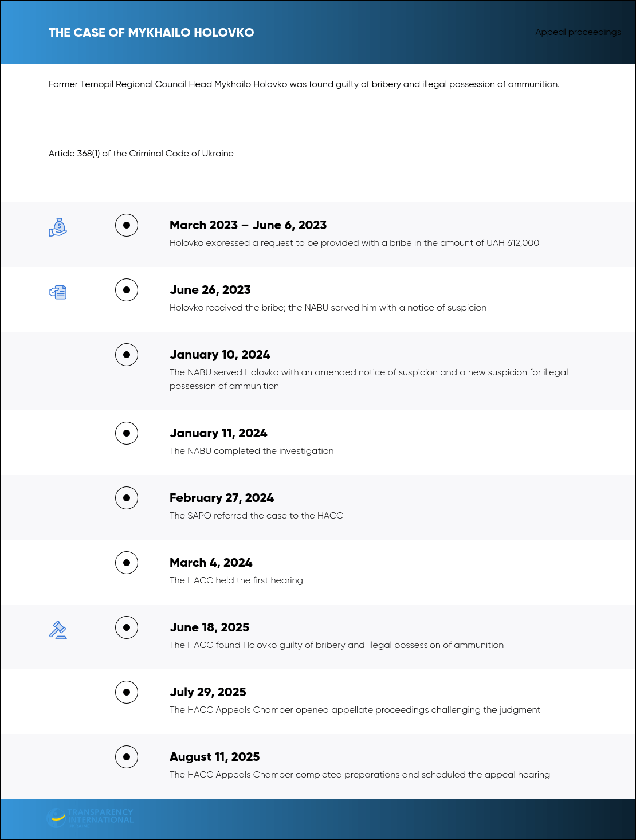Click the Appeal proceedings label in header
Viewport: 636px width, 840px height.
pyautogui.click(x=578, y=32)
